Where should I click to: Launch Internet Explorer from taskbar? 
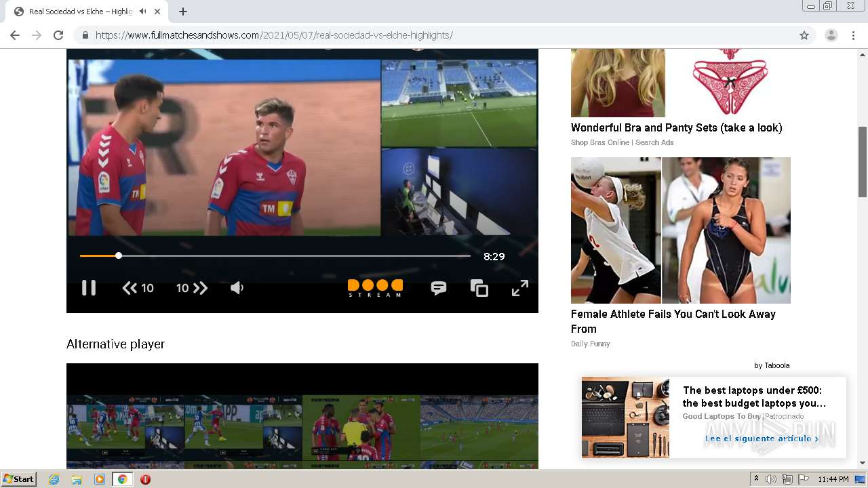click(x=54, y=479)
